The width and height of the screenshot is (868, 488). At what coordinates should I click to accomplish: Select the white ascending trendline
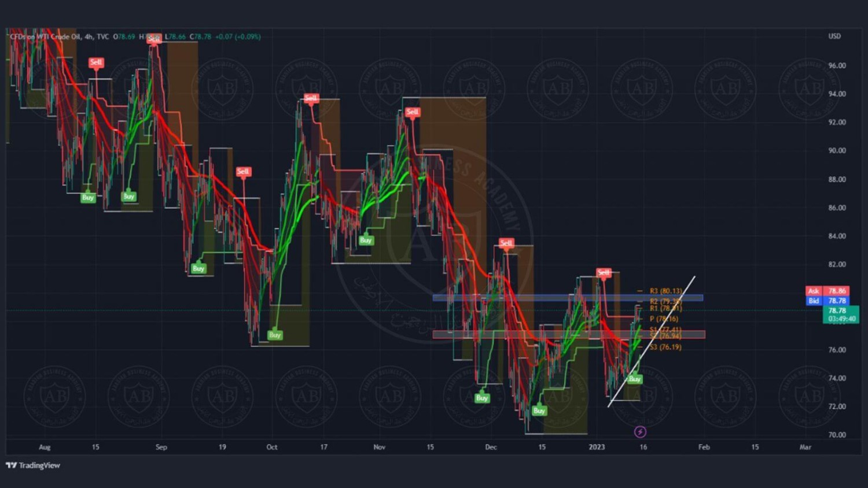point(652,342)
